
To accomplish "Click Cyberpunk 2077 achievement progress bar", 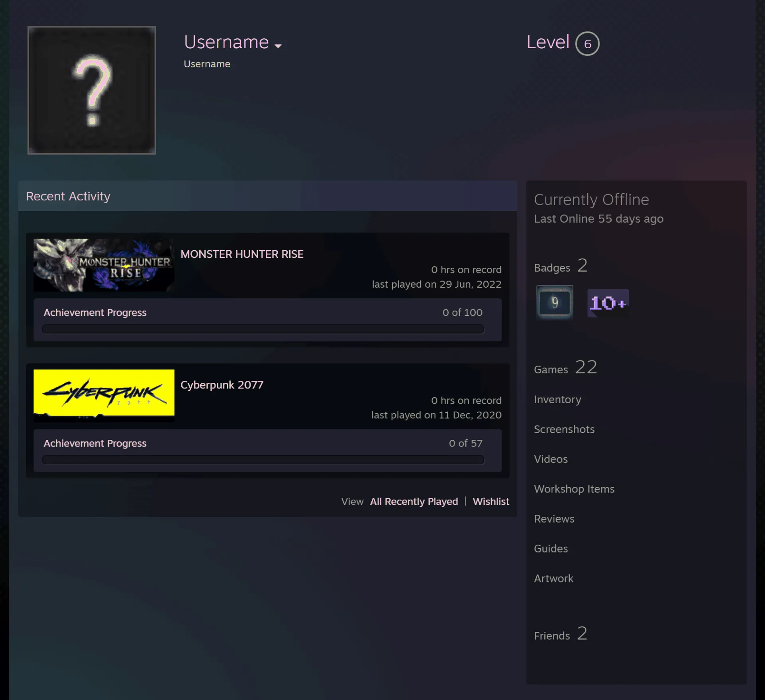I will [x=263, y=460].
